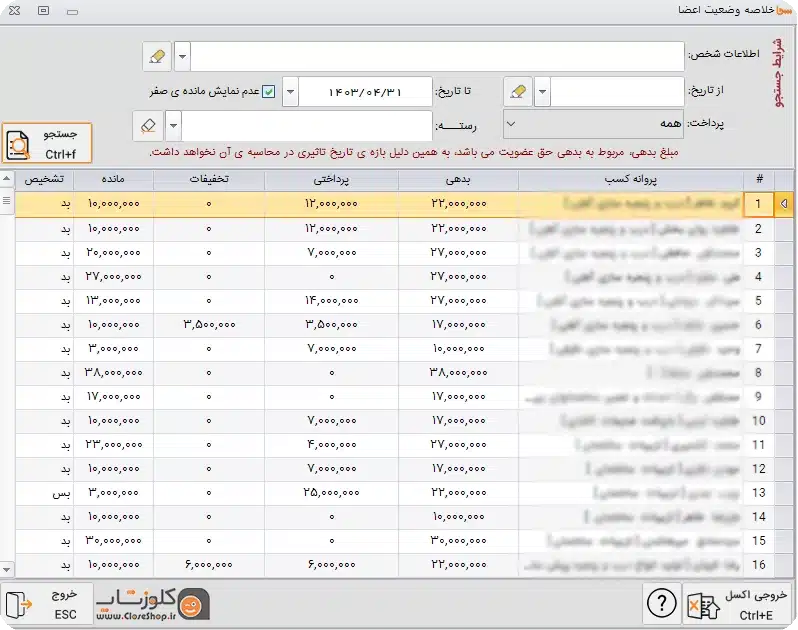Open the CloseShop.ir logo link

pyautogui.click(x=153, y=604)
